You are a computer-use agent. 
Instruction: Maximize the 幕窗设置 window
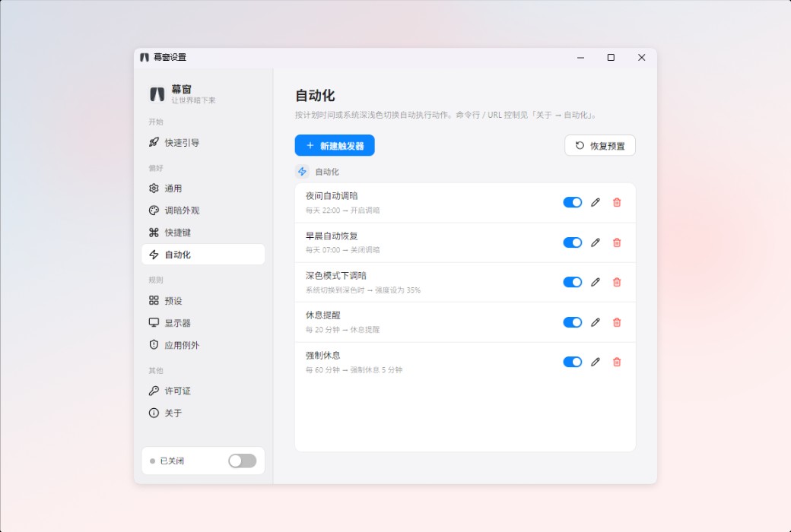pyautogui.click(x=611, y=58)
